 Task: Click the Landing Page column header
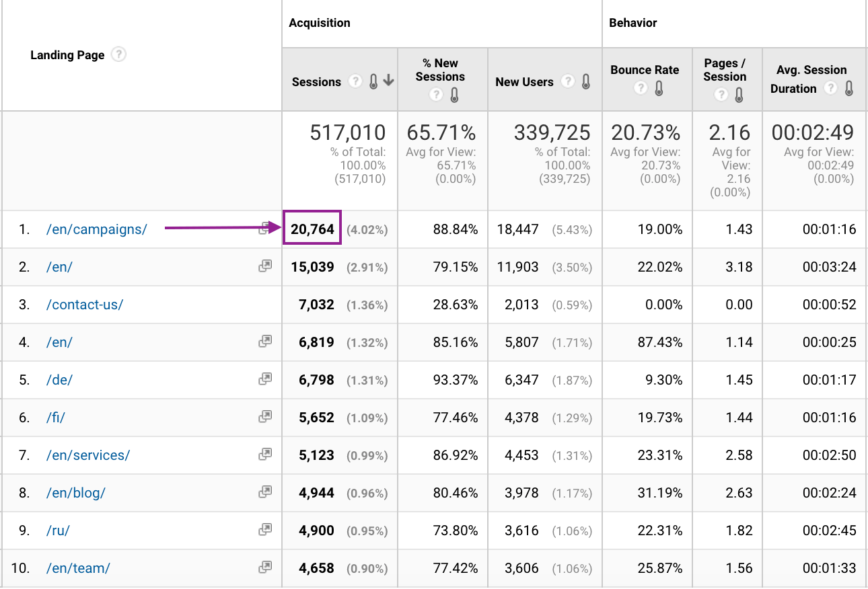(x=67, y=55)
